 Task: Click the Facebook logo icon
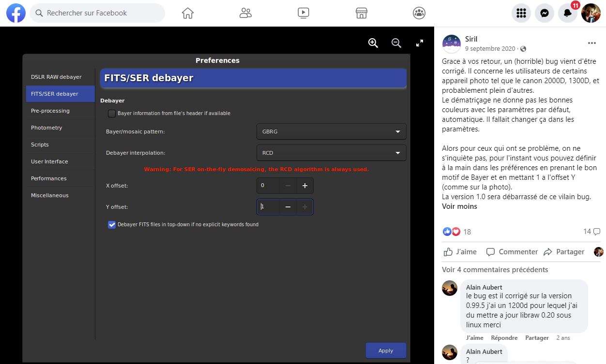pos(15,13)
